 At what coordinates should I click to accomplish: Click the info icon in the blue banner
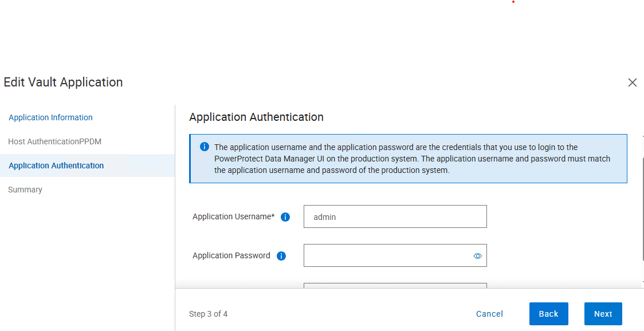pyautogui.click(x=205, y=147)
